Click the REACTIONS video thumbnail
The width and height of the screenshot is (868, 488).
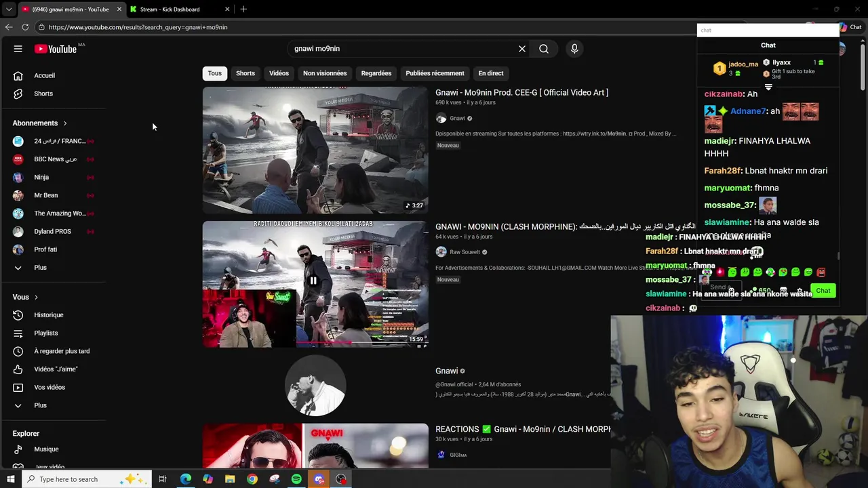click(x=315, y=446)
